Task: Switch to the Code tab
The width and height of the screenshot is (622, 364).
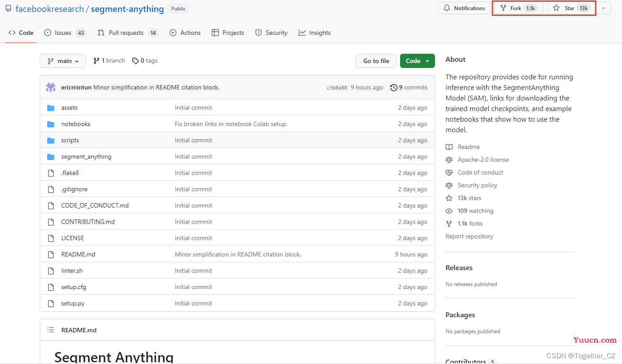Action: click(21, 33)
